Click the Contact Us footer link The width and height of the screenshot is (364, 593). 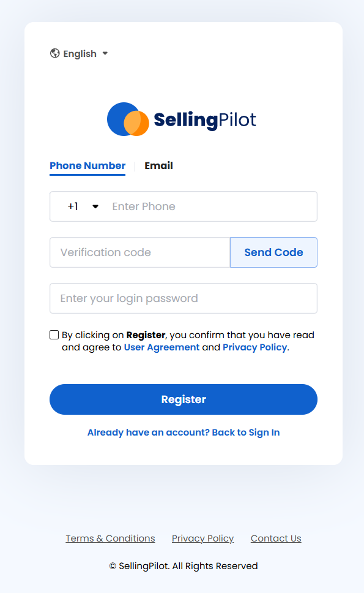coord(276,538)
